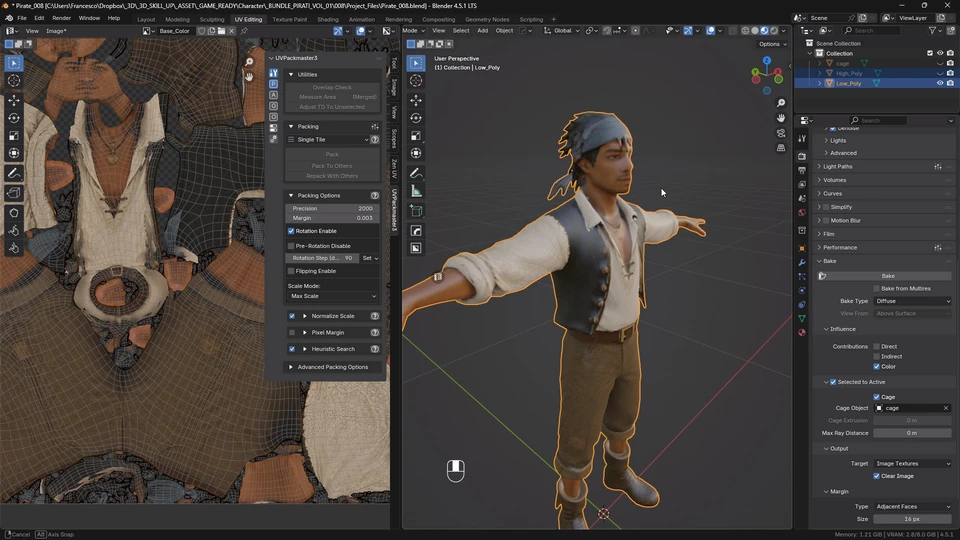Select the Scale tool in UV editor
The height and width of the screenshot is (540, 960).
[13, 135]
